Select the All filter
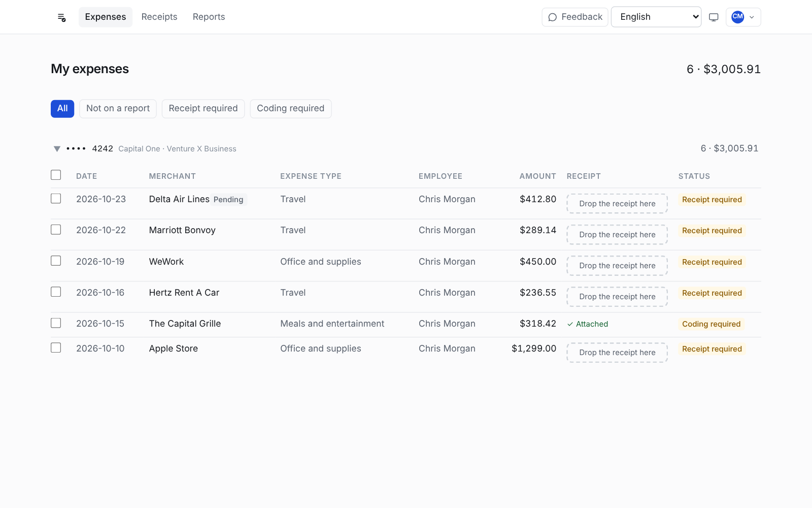The width and height of the screenshot is (812, 508). (x=62, y=109)
